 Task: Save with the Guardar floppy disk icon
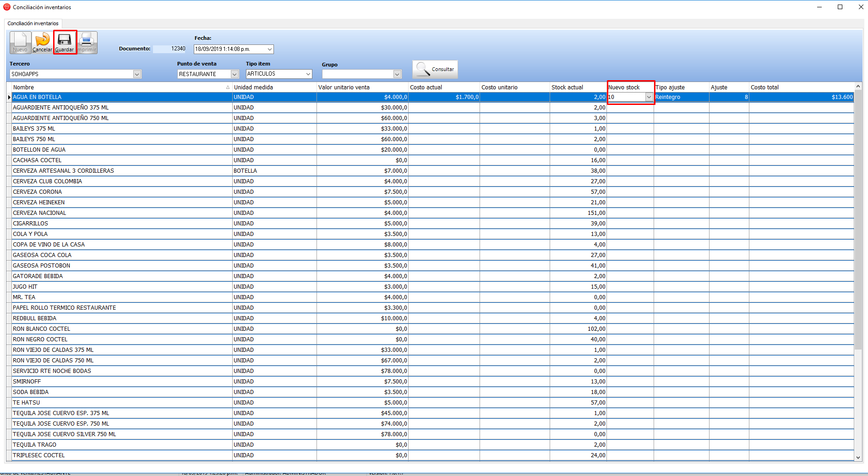[x=65, y=40]
